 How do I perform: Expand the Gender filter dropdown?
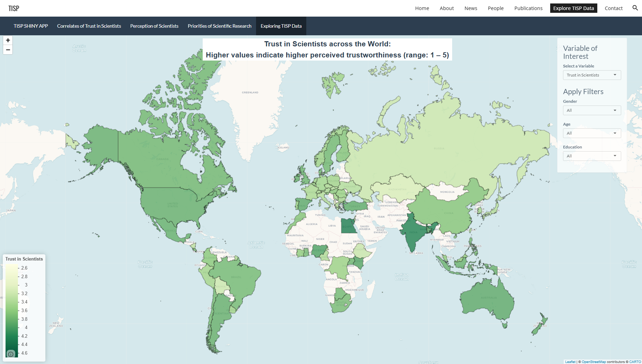point(591,110)
